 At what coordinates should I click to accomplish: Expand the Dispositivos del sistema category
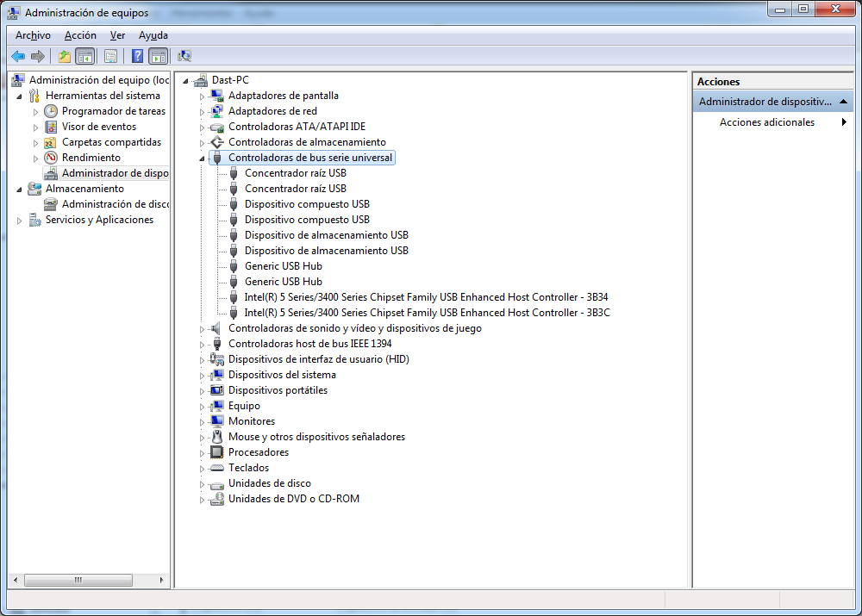(202, 376)
